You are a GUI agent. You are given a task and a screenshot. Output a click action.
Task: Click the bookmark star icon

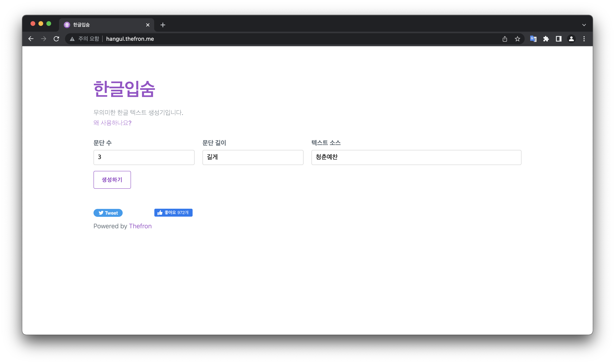point(518,39)
